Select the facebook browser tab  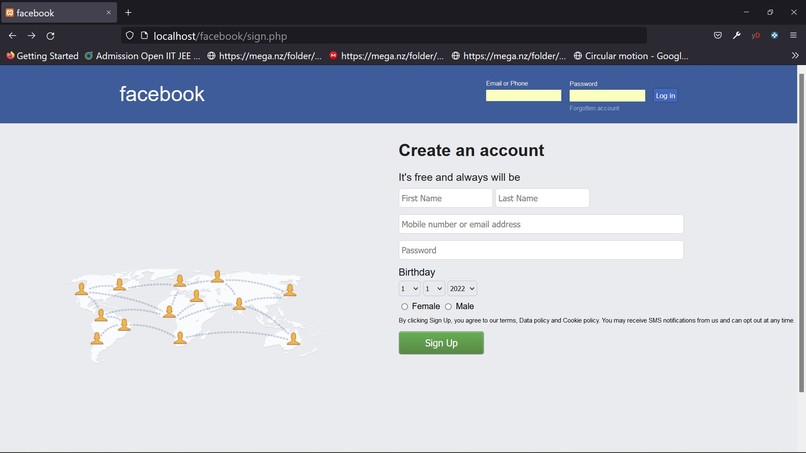(59, 13)
